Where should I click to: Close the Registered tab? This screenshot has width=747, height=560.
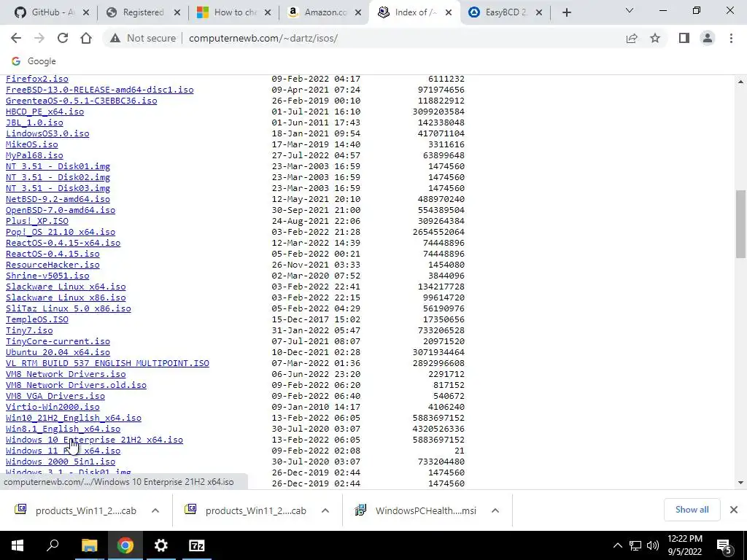click(177, 13)
